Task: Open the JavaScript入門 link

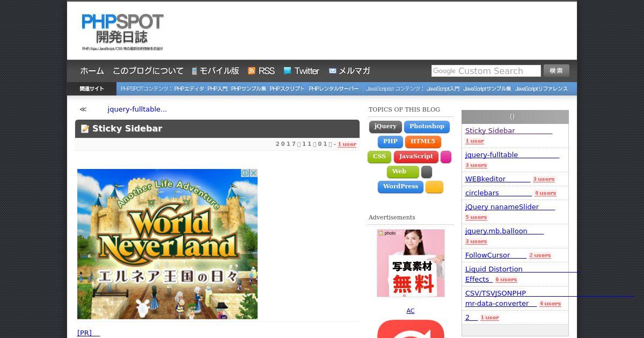Action: [443, 89]
